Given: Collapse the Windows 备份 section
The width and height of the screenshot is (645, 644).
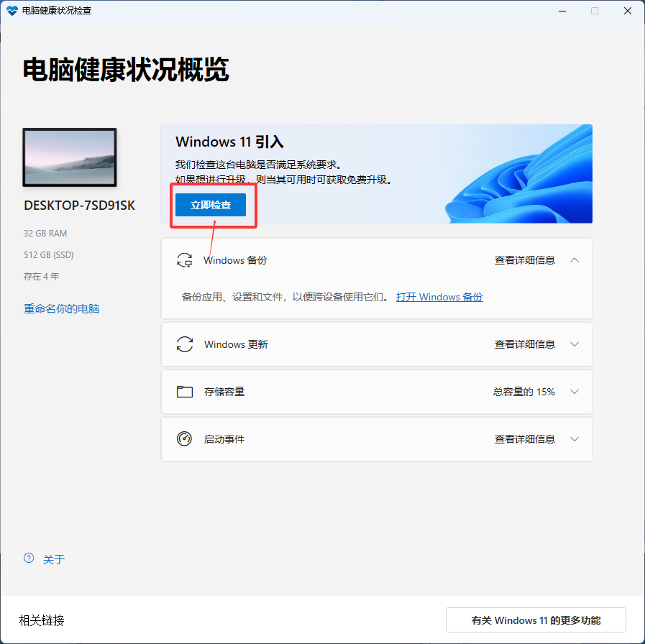Looking at the screenshot, I should pyautogui.click(x=575, y=260).
